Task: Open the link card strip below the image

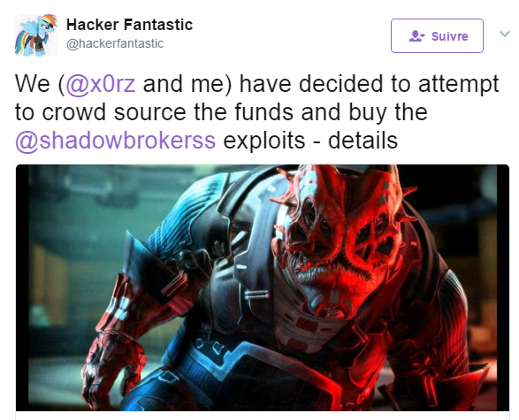Action: (263, 416)
